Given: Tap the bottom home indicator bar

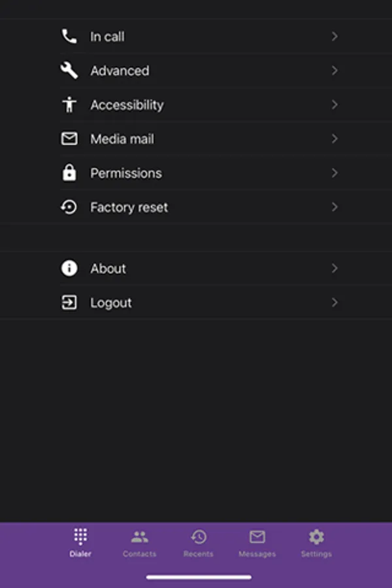Looking at the screenshot, I should point(199,577).
